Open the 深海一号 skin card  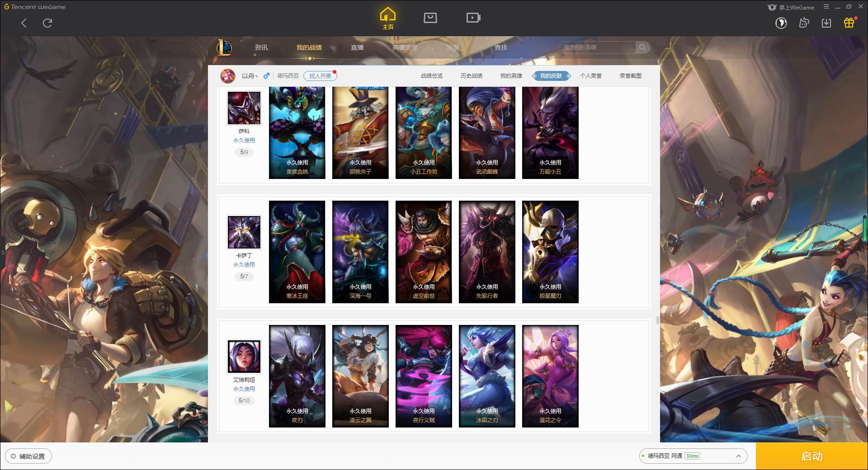pos(360,252)
